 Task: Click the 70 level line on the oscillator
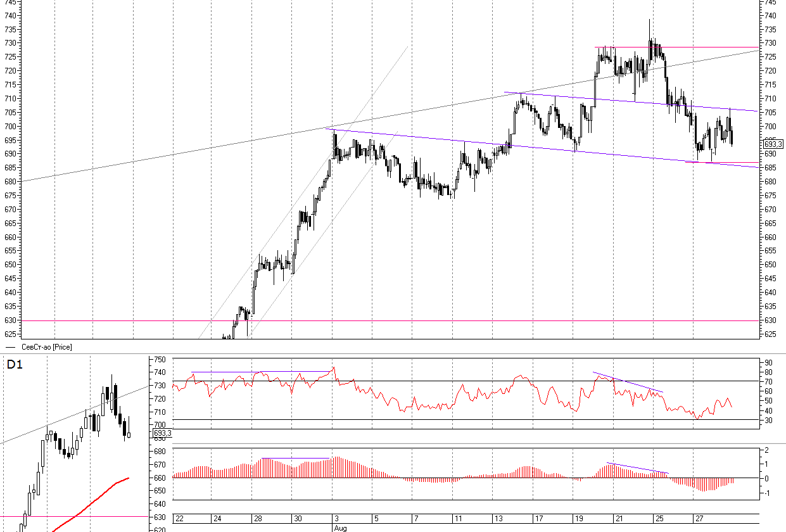click(x=443, y=381)
